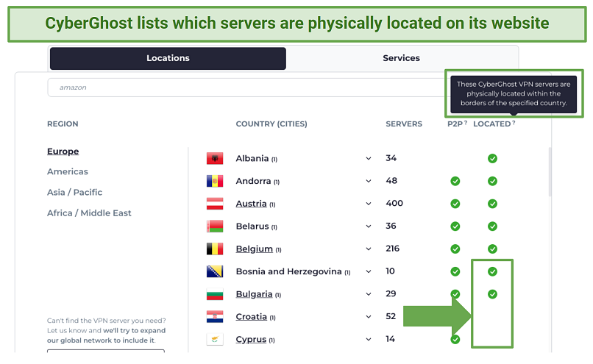593x364 pixels.
Task: Click Austria's P2P check mark
Action: [x=455, y=204]
